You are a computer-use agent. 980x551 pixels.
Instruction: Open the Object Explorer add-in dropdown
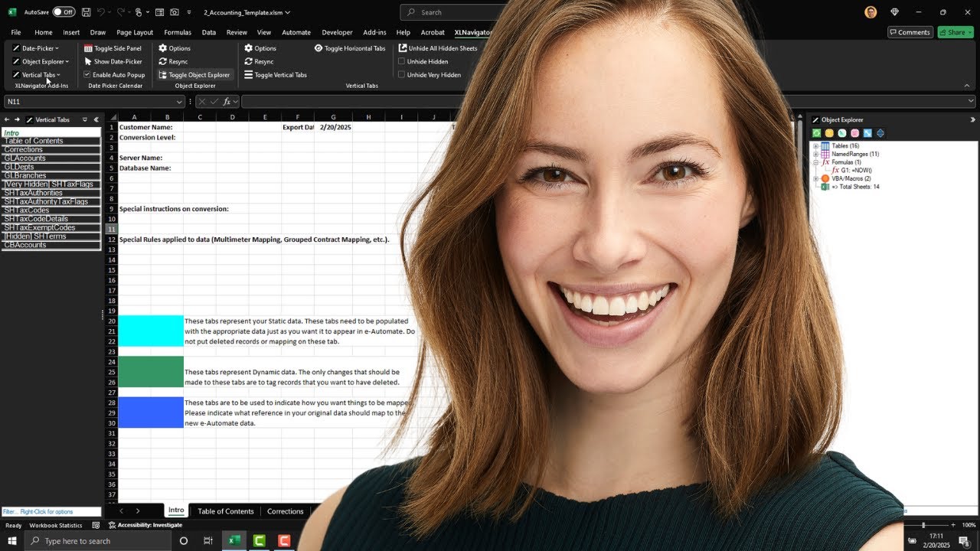coord(41,61)
